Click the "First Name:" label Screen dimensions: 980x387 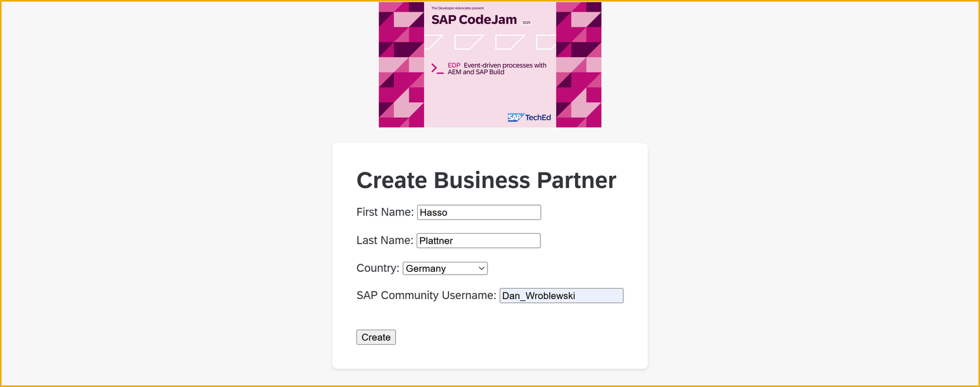385,212
